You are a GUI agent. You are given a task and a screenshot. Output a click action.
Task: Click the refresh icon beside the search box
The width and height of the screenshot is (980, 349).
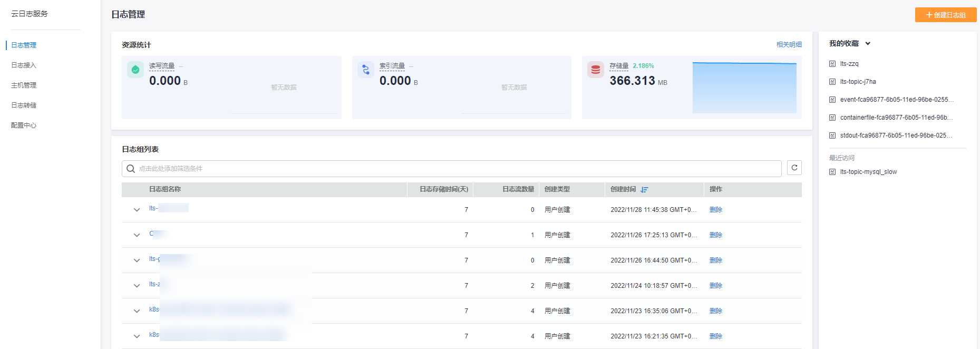point(794,168)
